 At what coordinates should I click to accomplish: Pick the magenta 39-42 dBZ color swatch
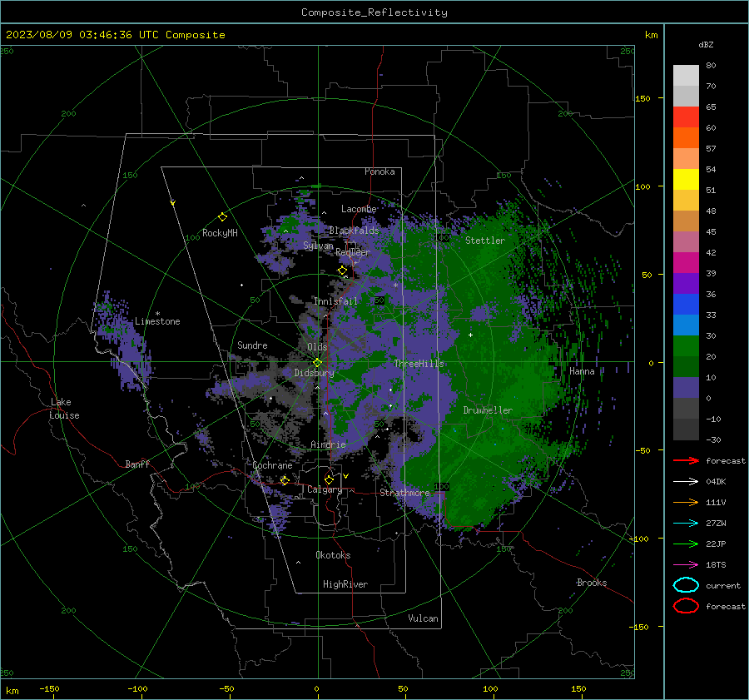click(686, 263)
